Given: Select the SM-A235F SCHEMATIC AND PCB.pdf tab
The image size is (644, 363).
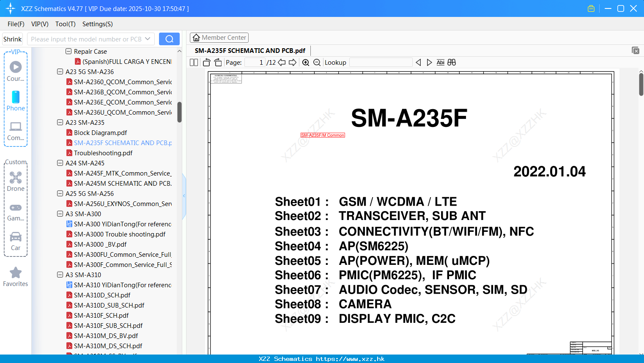Looking at the screenshot, I should [x=250, y=51].
